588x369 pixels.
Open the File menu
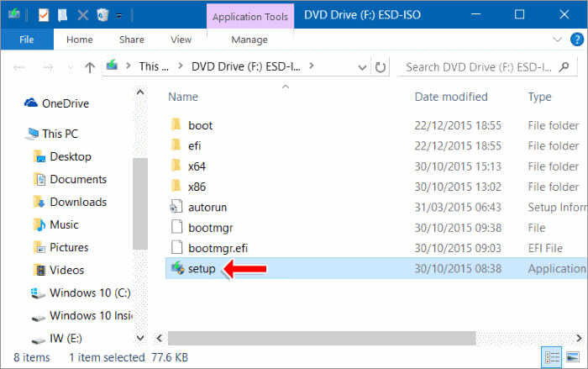[x=27, y=40]
